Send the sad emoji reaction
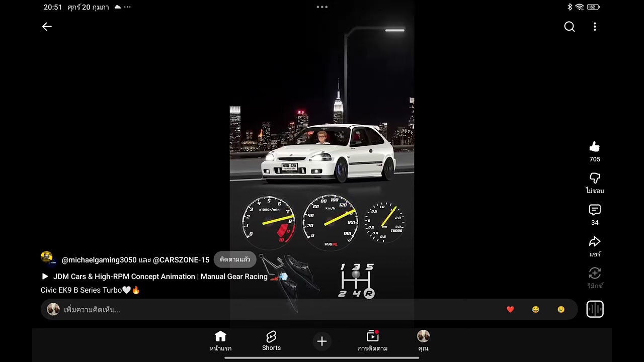644x362 pixels. [561, 309]
